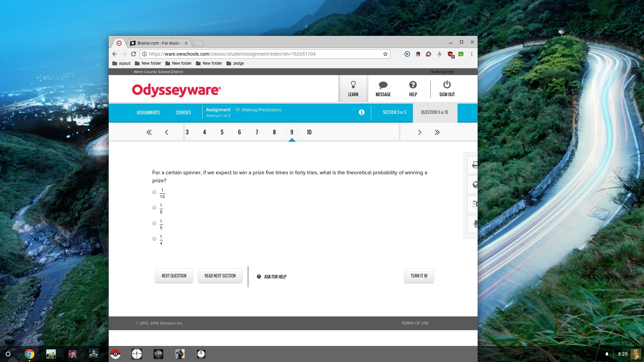Choose the 1/4 answer radio button
The height and width of the screenshot is (362, 644).
pyautogui.click(x=154, y=239)
